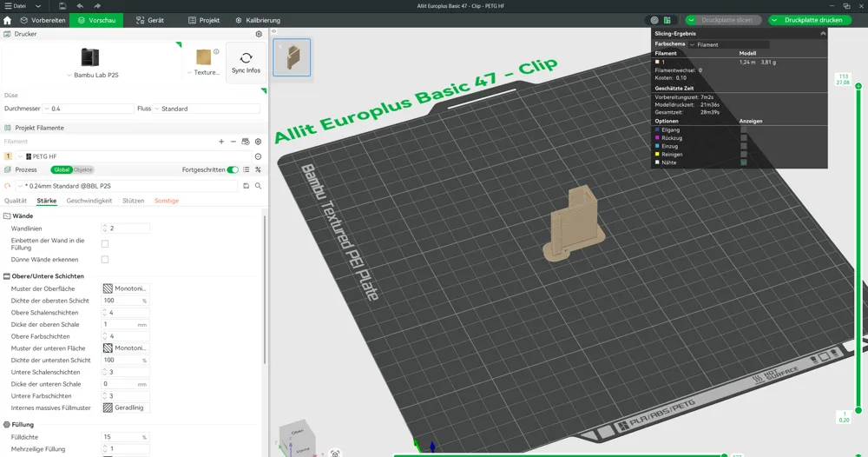The width and height of the screenshot is (868, 457).
Task: Open dropdown arrow beside Druckplatte drucken
Action: coord(774,21)
